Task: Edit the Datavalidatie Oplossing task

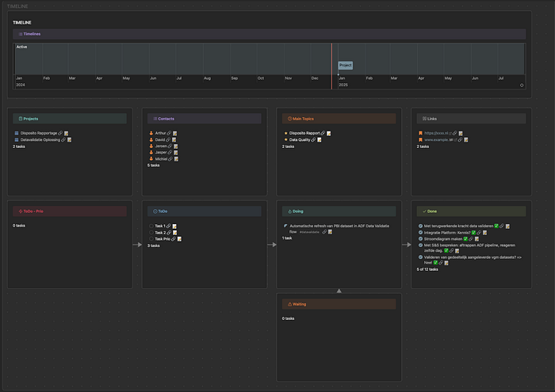Action: point(70,139)
